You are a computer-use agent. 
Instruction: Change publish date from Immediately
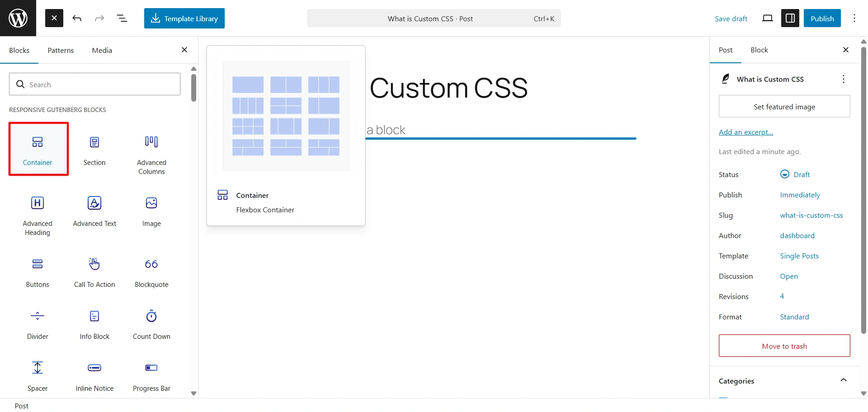[800, 195]
